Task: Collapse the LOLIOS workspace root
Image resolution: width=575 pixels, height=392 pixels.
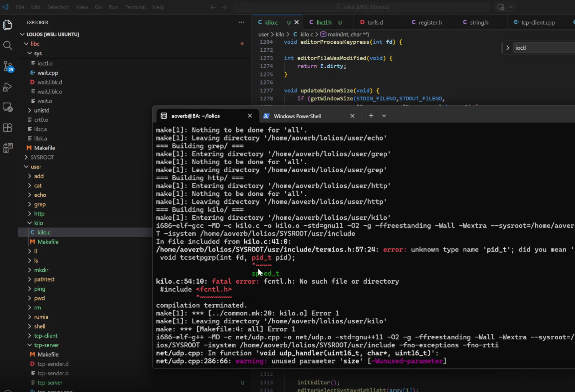Action: click(x=53, y=34)
